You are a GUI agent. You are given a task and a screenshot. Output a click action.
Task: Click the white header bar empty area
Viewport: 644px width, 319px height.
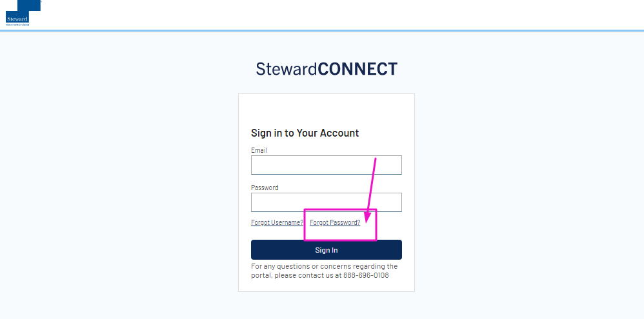pyautogui.click(x=328, y=14)
